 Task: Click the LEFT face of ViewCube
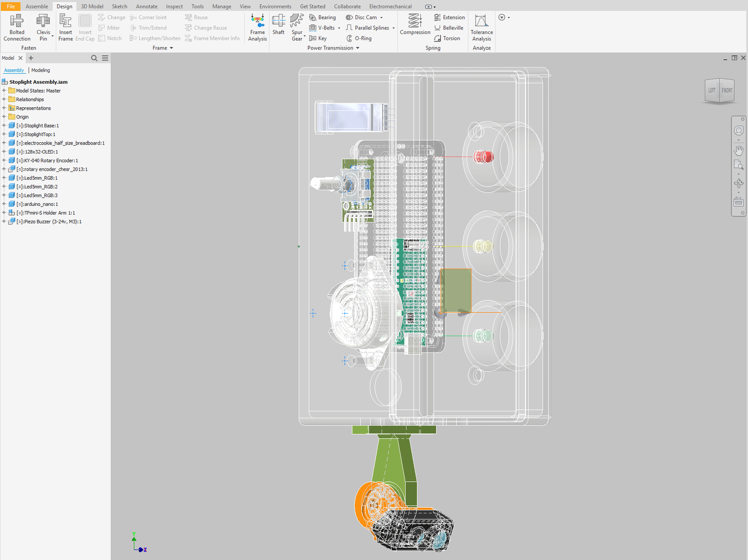pos(712,90)
